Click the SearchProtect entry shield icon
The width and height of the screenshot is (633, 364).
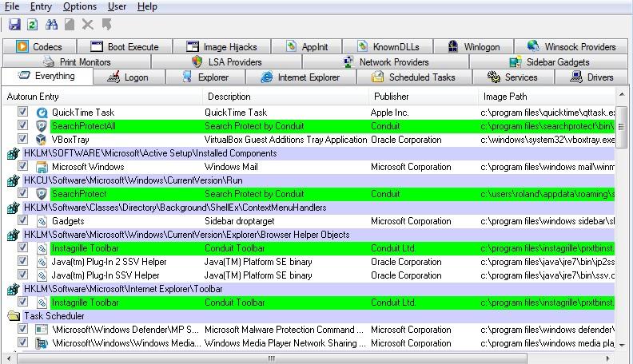click(42, 194)
